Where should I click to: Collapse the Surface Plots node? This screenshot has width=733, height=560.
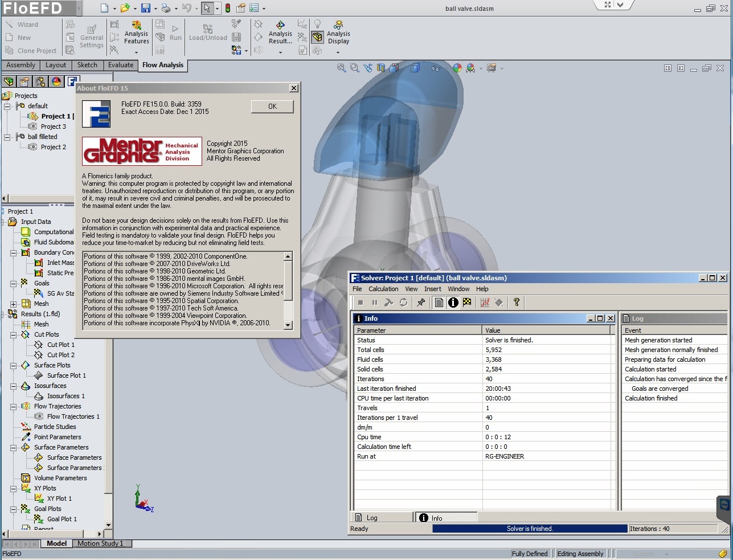[x=13, y=365]
